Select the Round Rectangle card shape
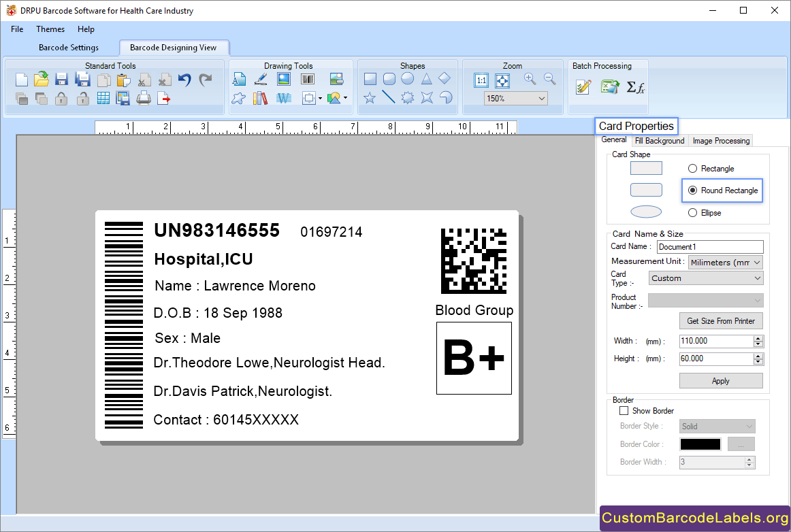Viewport: 791px width, 532px height. (692, 190)
